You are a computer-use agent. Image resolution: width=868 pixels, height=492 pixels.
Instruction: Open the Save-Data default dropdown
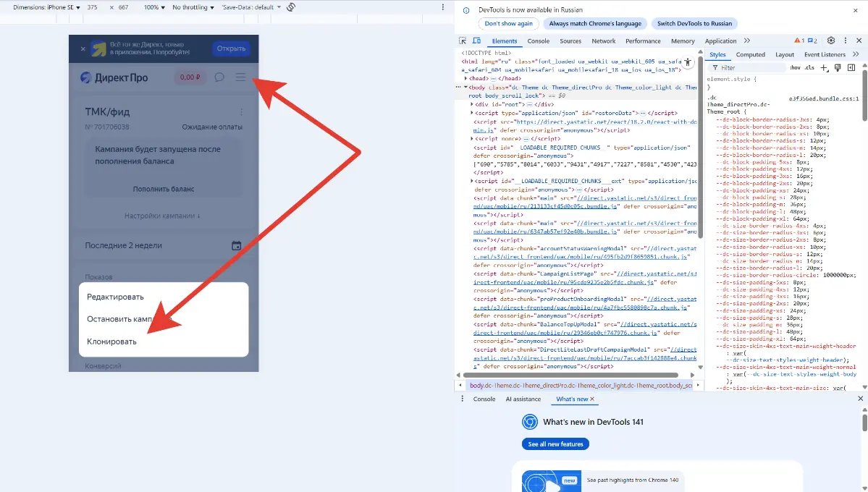[x=251, y=7]
